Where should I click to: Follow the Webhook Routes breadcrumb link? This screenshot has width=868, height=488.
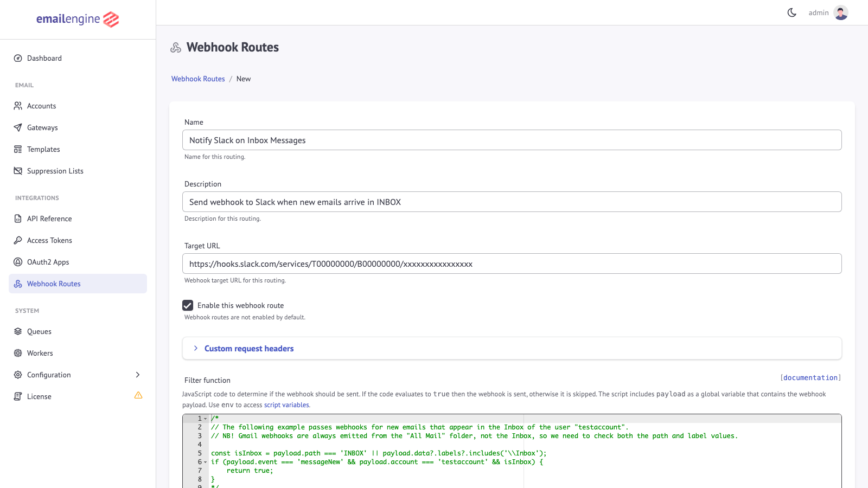[198, 79]
